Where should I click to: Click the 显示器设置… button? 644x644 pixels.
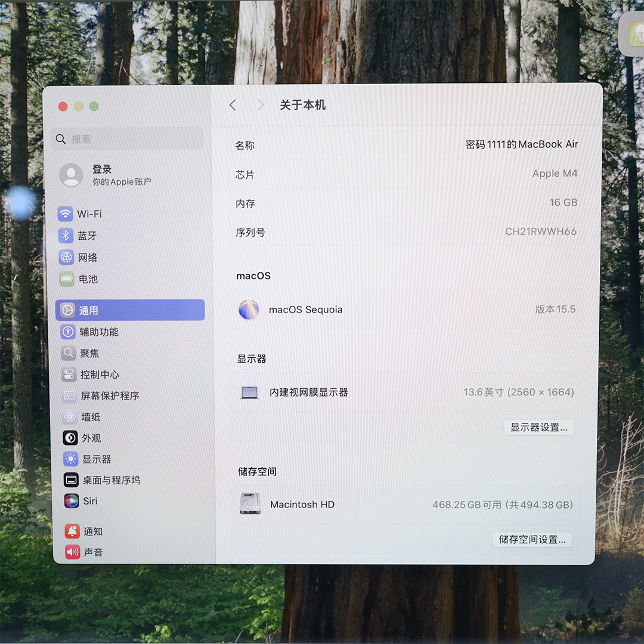(538, 428)
